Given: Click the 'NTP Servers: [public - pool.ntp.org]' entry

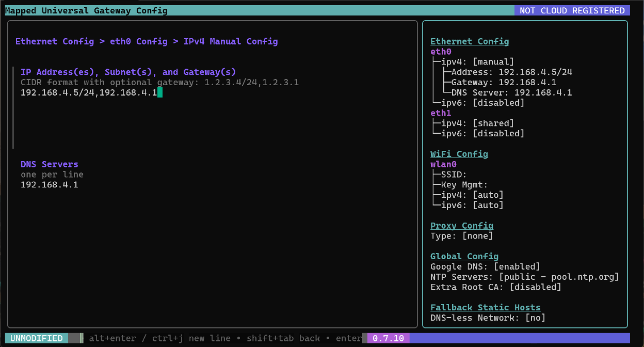Looking at the screenshot, I should (525, 277).
